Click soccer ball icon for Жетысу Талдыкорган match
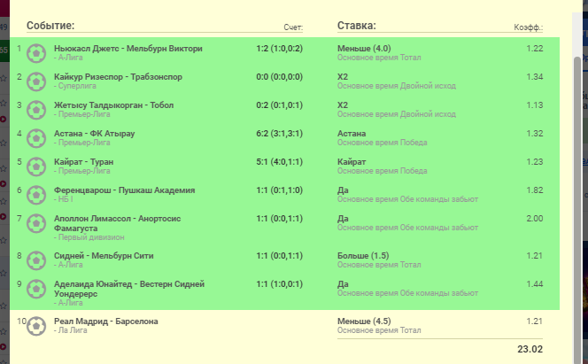The height and width of the screenshot is (364, 588). pos(36,110)
